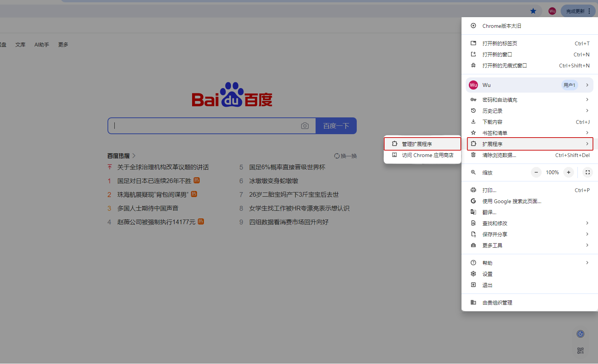598x364 pixels.
Task: Click the 百度一下 search button
Action: pyautogui.click(x=336, y=126)
